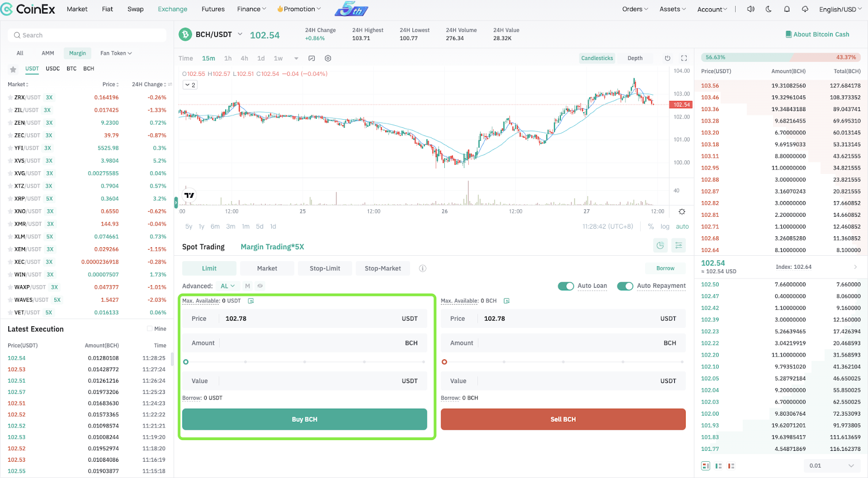Open the Assets dropdown
The height and width of the screenshot is (478, 868).
[x=673, y=9]
